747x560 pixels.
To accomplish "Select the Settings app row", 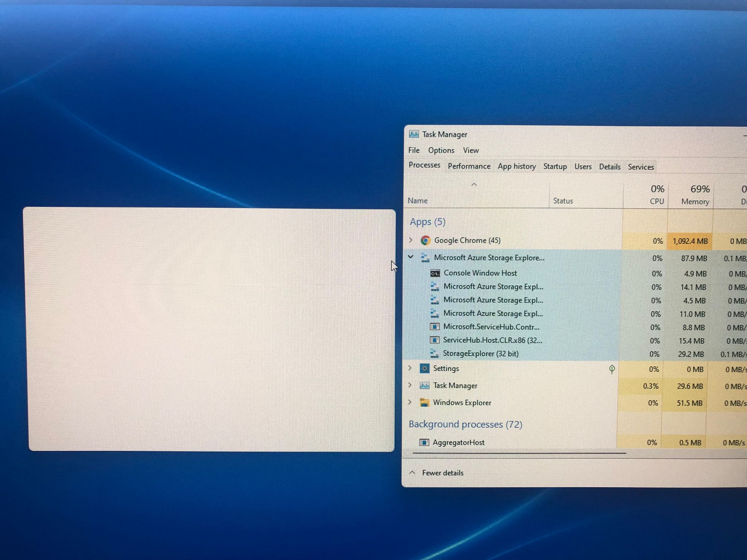I will 575,369.
